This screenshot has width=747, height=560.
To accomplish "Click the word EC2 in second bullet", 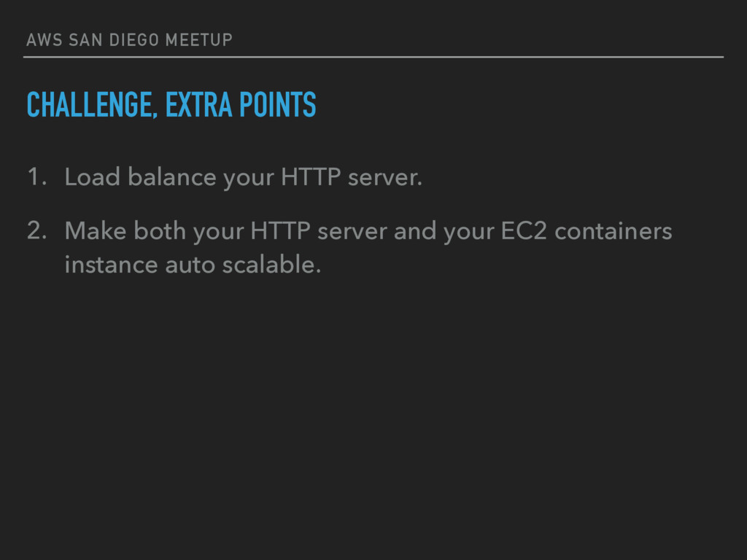I will click(524, 231).
